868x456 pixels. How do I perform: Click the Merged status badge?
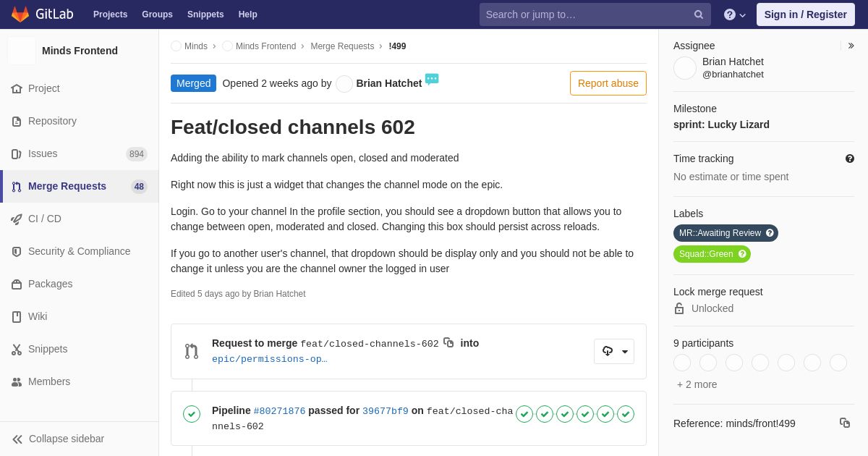pos(193,83)
